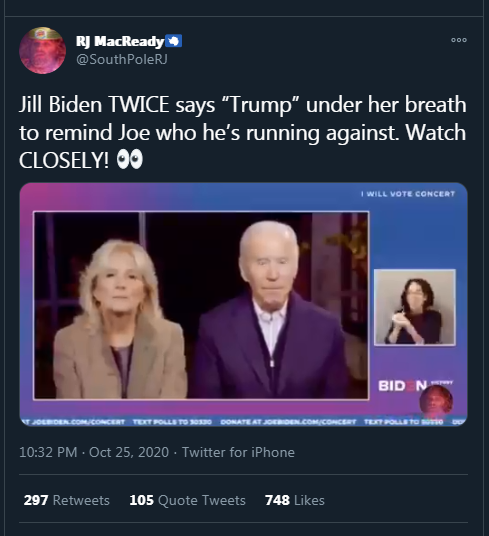Click the eyes emoji in the tweet
Image resolution: width=489 pixels, height=536 pixels.
coord(130,159)
